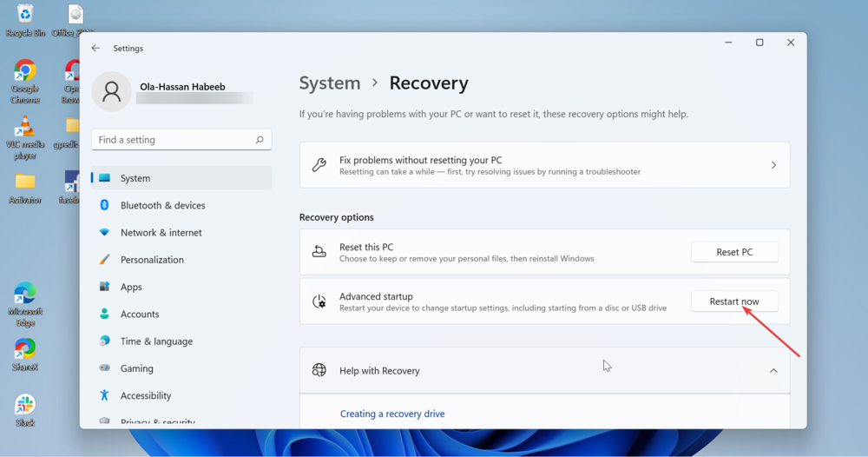The height and width of the screenshot is (457, 868).
Task: Open Creating a recovery drive link
Action: click(x=392, y=414)
